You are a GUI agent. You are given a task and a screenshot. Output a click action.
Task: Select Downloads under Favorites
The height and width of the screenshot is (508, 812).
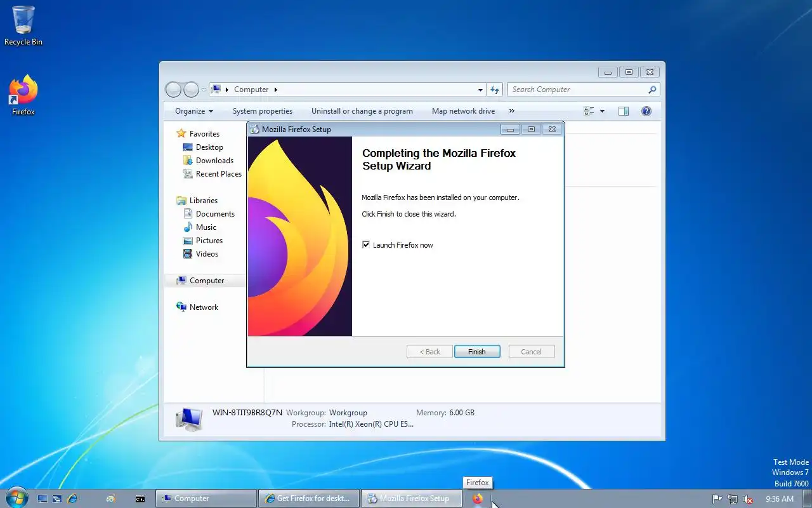(x=214, y=161)
